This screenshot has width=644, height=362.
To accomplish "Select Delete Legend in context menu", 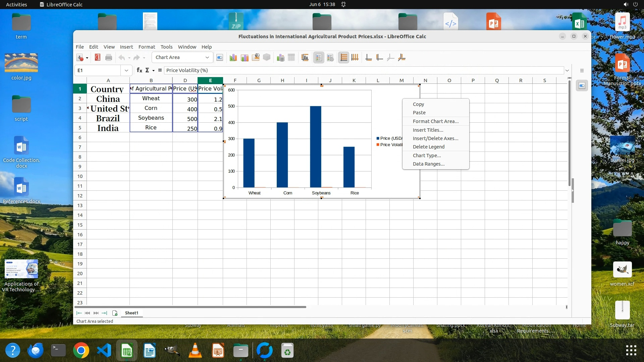I will point(428,147).
